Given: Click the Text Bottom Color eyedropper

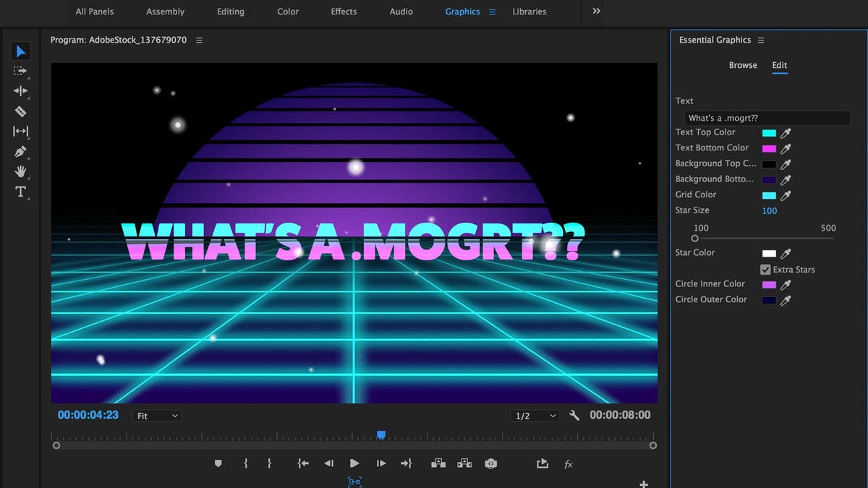Looking at the screenshot, I should 786,147.
